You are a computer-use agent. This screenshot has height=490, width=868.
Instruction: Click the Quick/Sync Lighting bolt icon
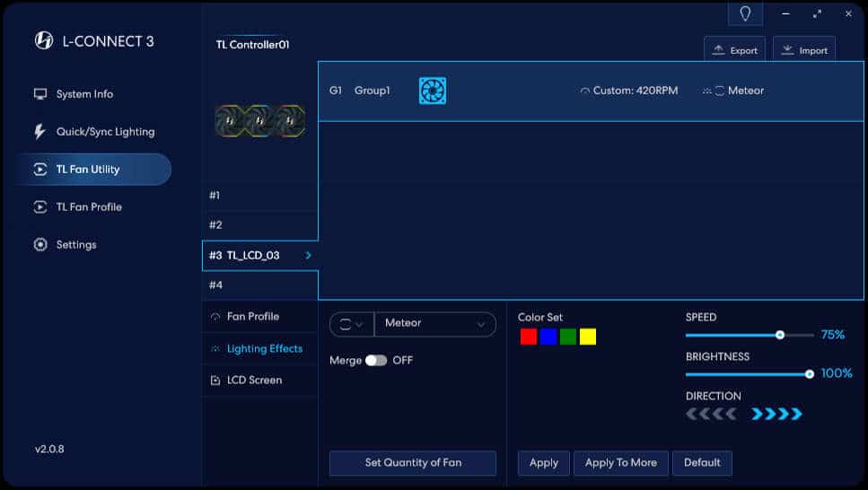point(39,132)
